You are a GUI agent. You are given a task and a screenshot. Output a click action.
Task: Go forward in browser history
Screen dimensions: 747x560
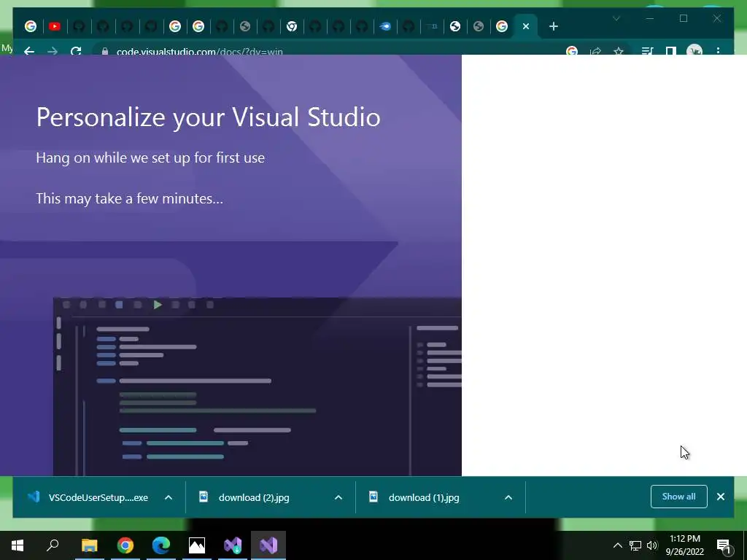[x=53, y=51]
